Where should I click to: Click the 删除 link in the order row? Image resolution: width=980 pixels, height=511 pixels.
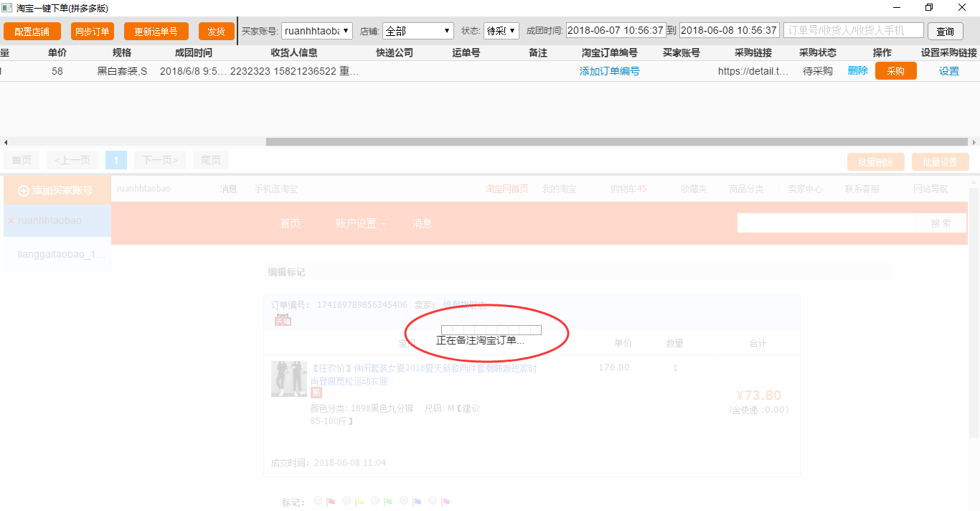(x=858, y=70)
